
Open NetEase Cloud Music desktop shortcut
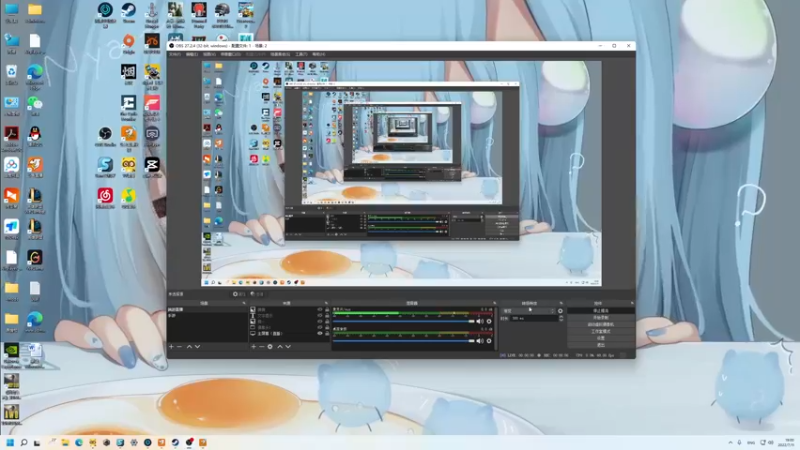coord(105,198)
